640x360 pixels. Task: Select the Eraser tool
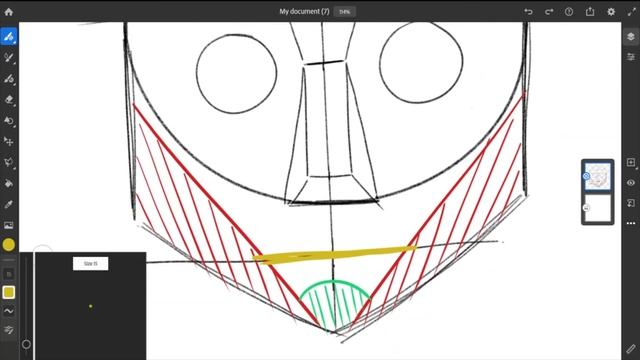pos(9,100)
